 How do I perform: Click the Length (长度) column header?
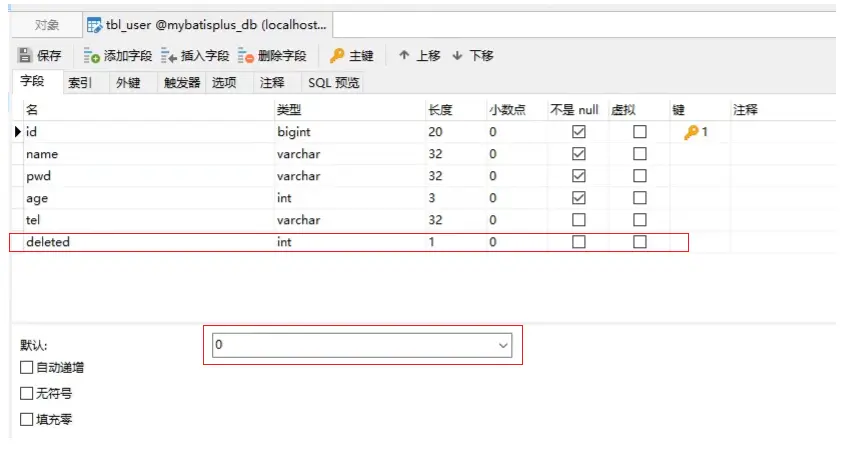[x=456, y=110]
